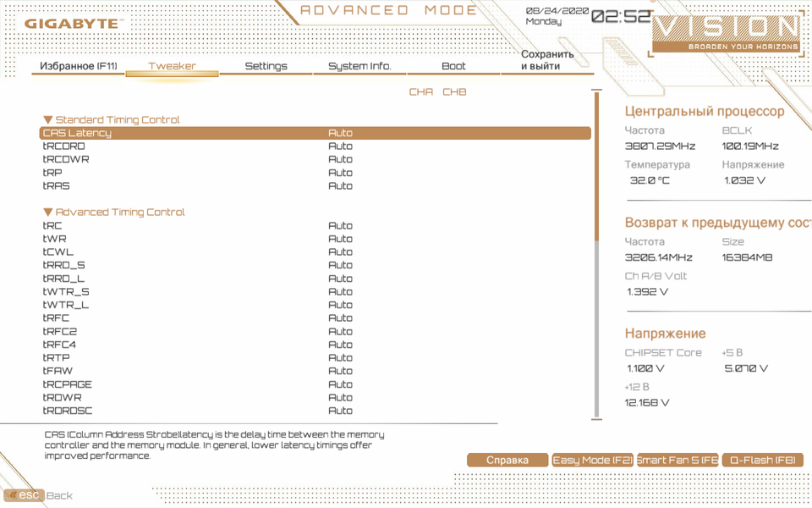Click the VISION brand logo
This screenshot has height=508, width=812.
(726, 34)
